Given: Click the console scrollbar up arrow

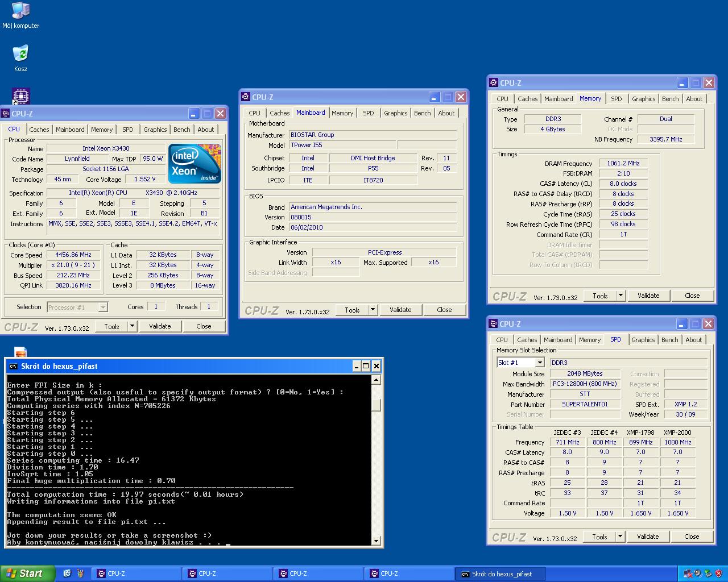Looking at the screenshot, I should [376, 380].
